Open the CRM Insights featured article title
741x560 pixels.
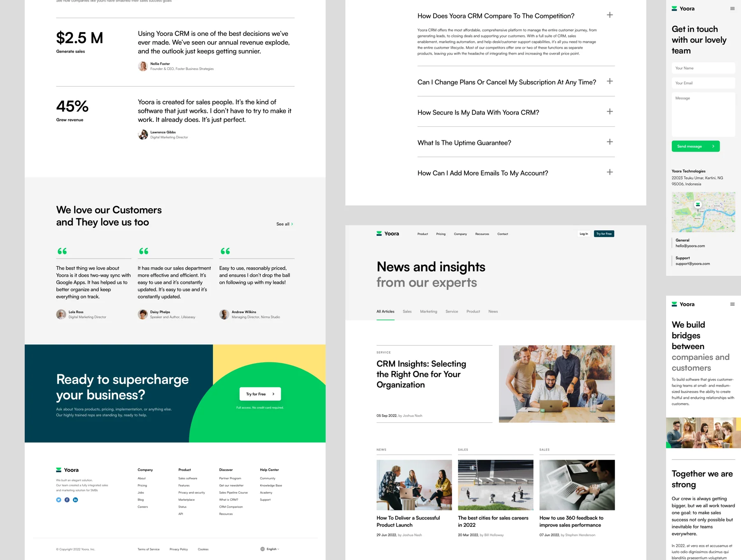coord(421,374)
